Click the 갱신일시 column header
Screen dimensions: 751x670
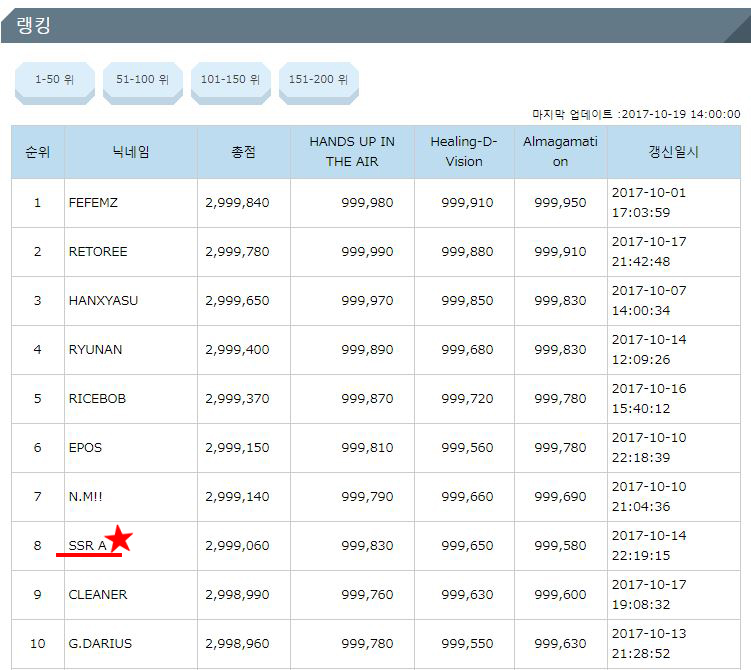click(674, 152)
